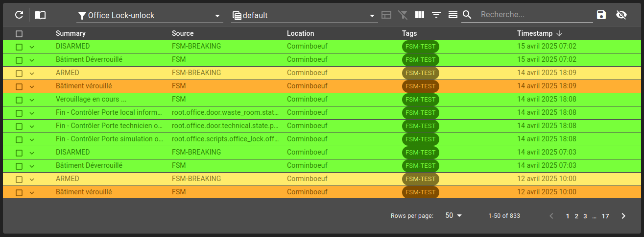Image resolution: width=644 pixels, height=237 pixels.
Task: Expand the ARMED 12 avril 10:00 row
Action: (x=32, y=179)
